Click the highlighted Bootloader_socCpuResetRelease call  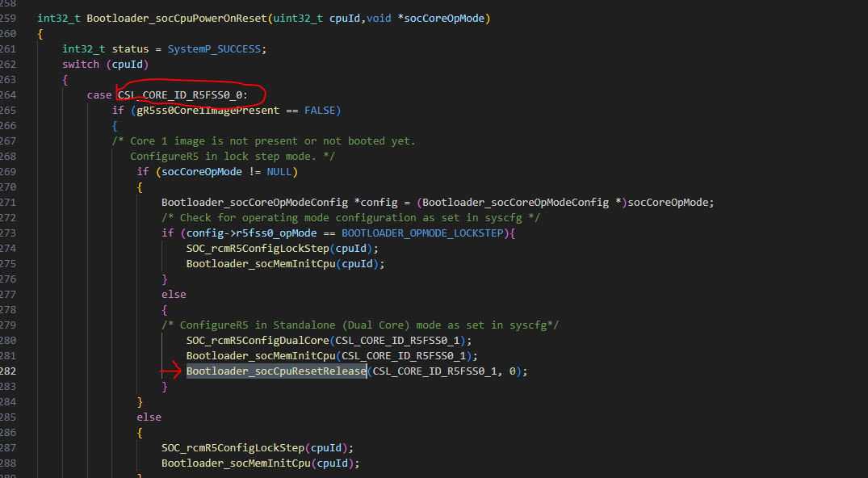point(276,371)
